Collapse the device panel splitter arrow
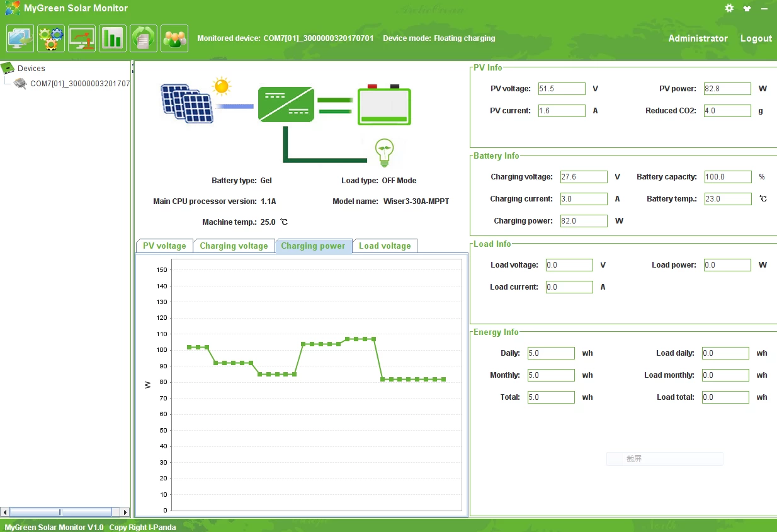 pos(132,64)
